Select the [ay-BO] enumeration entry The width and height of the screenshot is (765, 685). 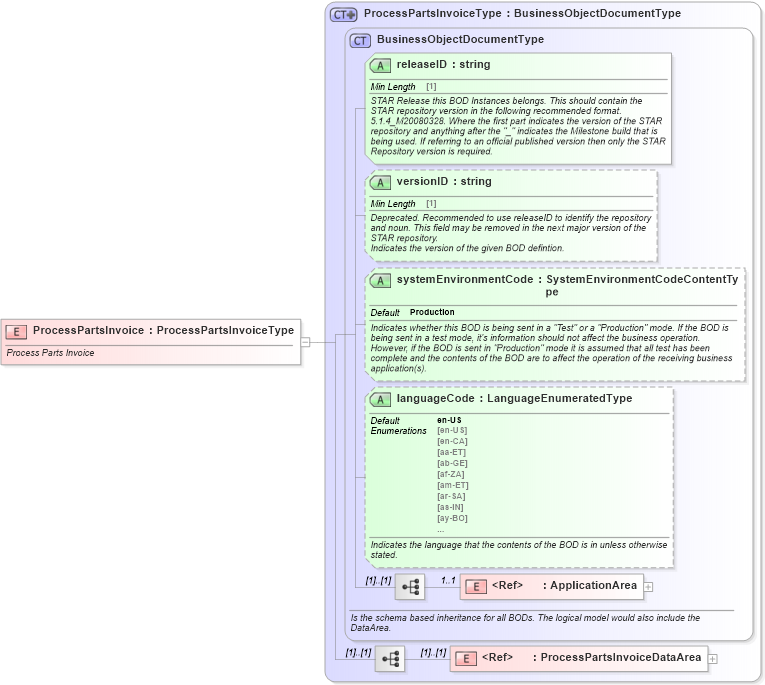452,518
